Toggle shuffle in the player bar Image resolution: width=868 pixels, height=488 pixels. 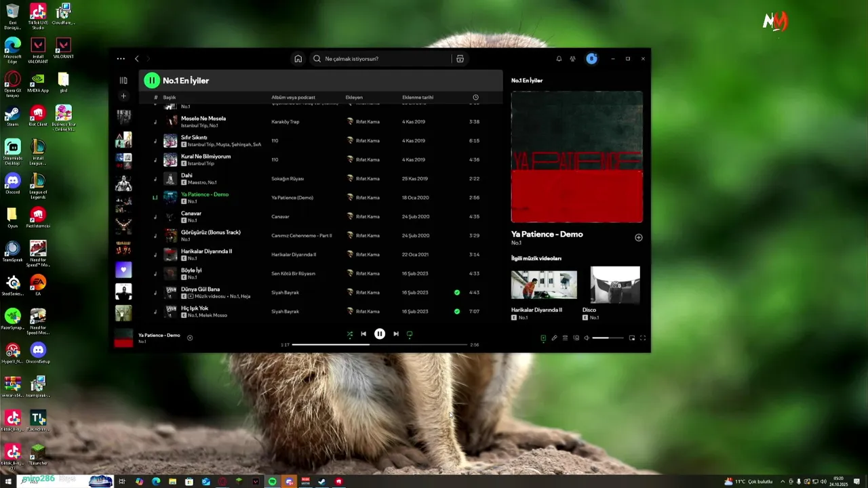point(350,334)
